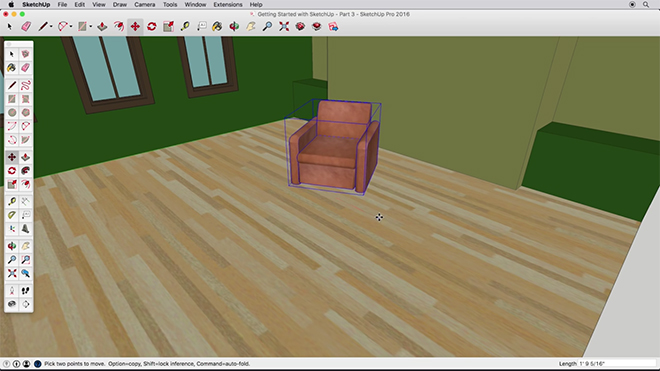Open the Camera menu
The width and height of the screenshot is (660, 371).
(x=145, y=5)
